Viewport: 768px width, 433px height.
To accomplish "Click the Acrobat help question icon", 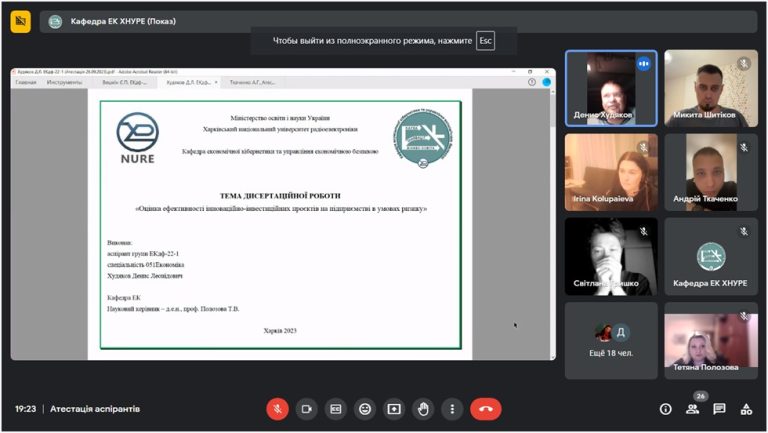I will tap(532, 82).
